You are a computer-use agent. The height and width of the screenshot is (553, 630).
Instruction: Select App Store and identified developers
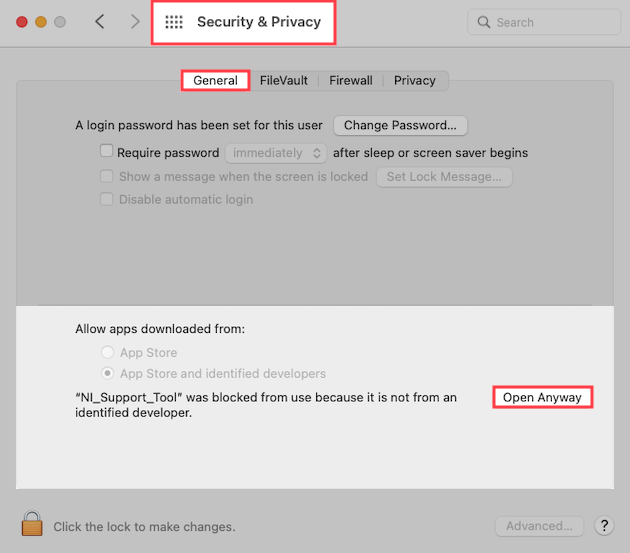[107, 373]
